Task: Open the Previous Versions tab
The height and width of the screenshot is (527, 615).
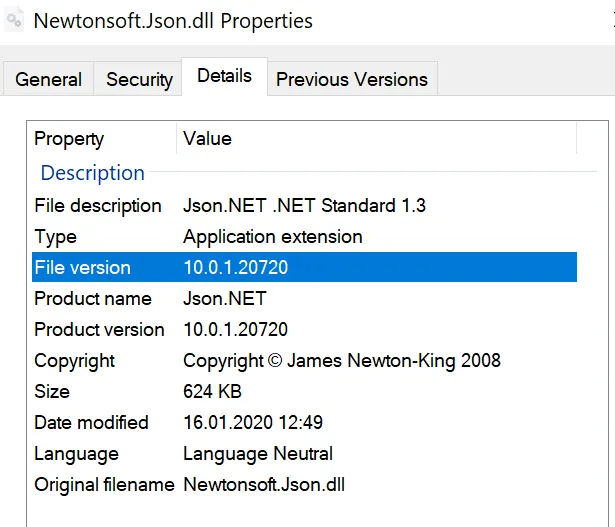Action: pos(351,79)
